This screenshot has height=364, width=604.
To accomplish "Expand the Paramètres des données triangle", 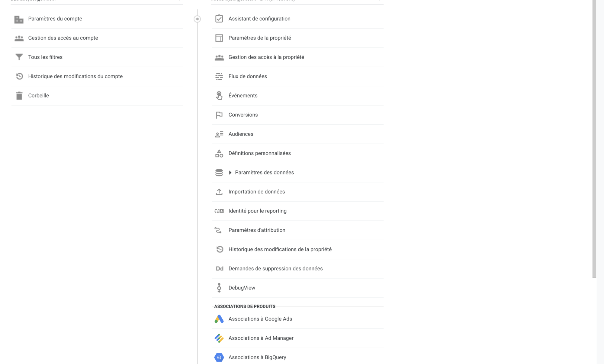I will click(x=230, y=173).
